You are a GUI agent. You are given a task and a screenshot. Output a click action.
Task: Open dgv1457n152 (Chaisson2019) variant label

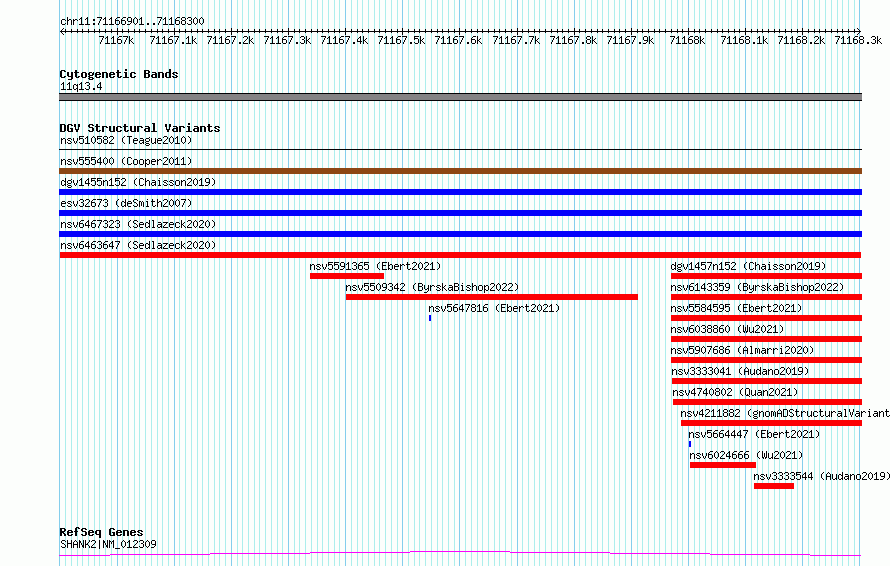click(x=748, y=266)
